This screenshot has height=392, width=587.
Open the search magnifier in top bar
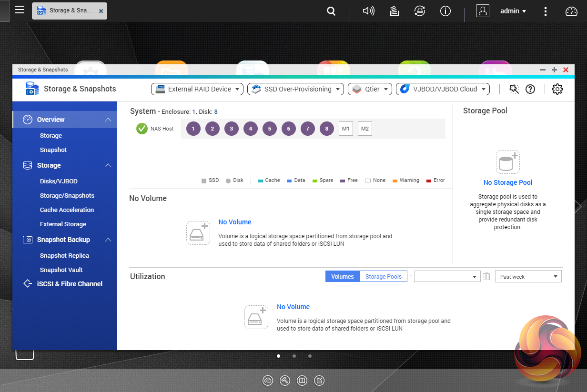(331, 11)
